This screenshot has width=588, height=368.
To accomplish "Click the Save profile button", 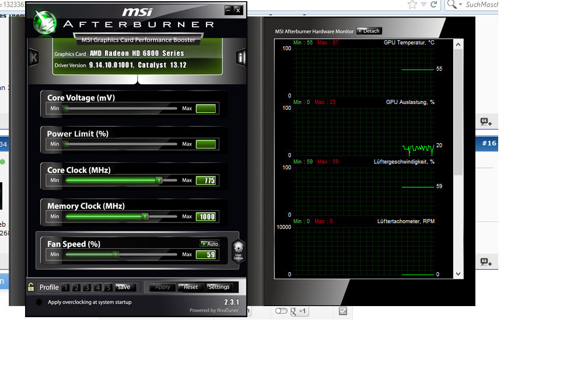I will click(124, 287).
